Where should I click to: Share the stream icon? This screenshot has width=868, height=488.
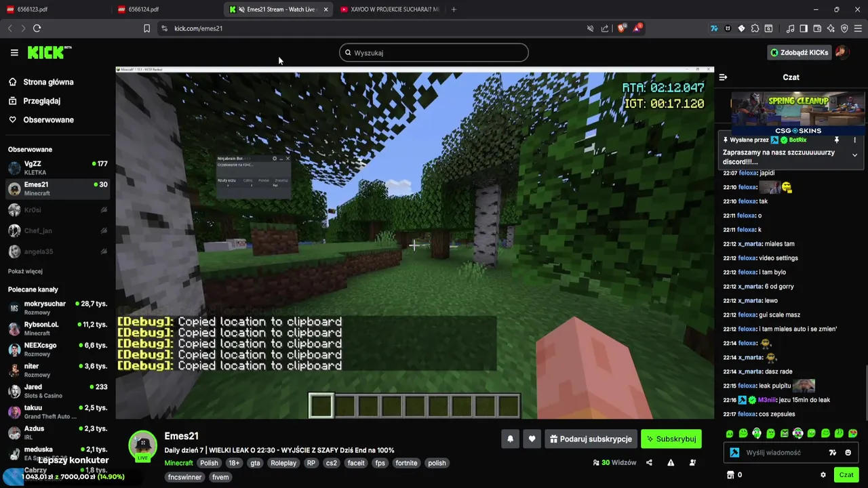click(x=649, y=463)
